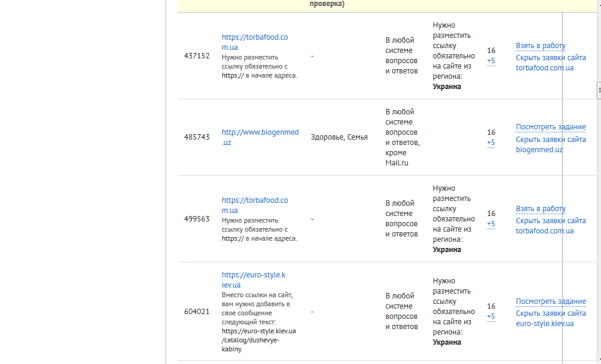Image resolution: width=601 pixels, height=364 pixels.
Task: Open torbafood.com.ua link in row 499563
Action: pyautogui.click(x=254, y=205)
